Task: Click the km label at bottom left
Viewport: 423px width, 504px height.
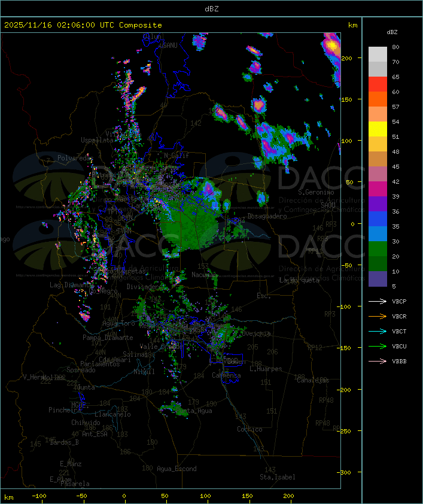Action: tap(8, 497)
